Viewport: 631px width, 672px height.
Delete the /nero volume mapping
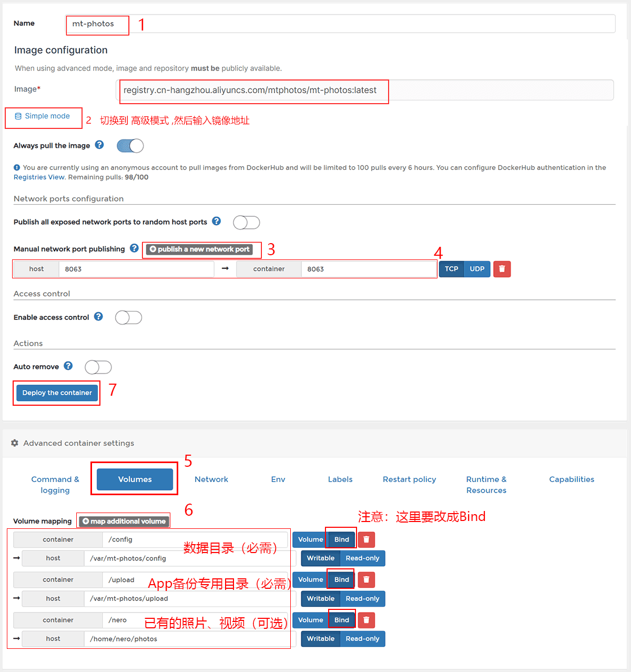tap(367, 620)
